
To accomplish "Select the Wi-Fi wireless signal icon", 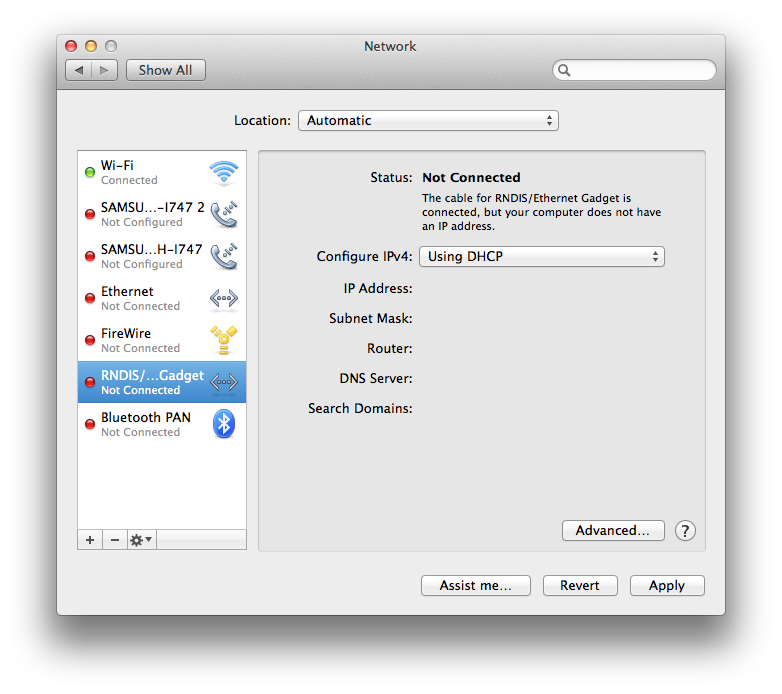I will click(223, 172).
